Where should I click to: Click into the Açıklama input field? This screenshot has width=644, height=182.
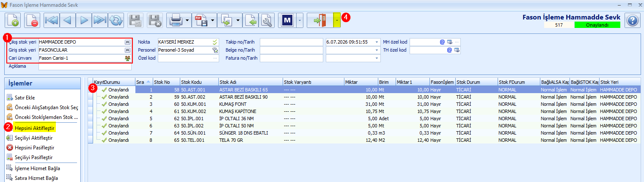point(85,66)
